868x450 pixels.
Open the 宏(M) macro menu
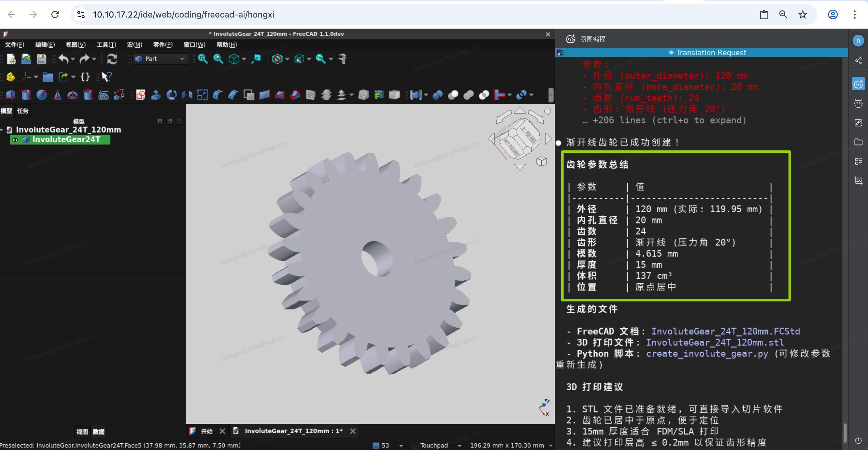click(x=134, y=44)
